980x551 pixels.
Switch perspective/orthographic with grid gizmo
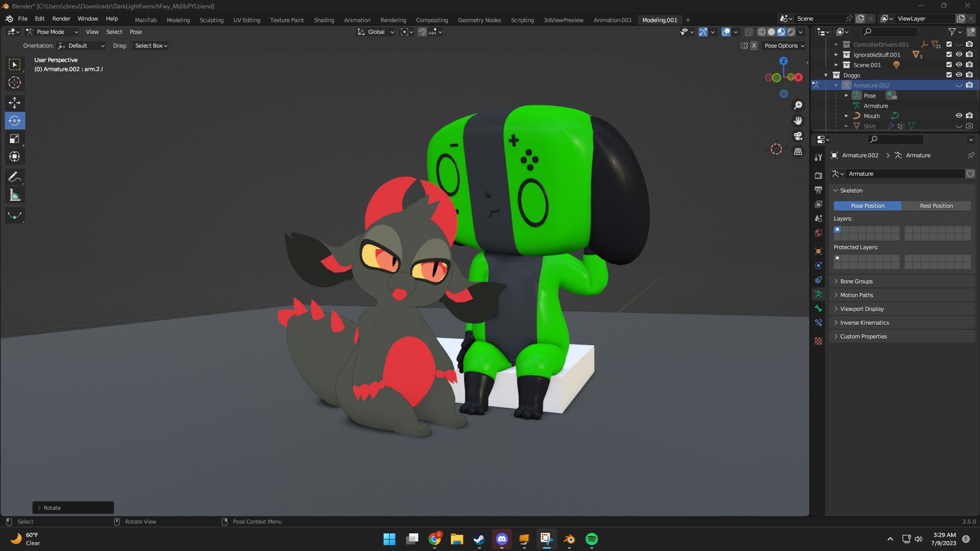pyautogui.click(x=798, y=151)
